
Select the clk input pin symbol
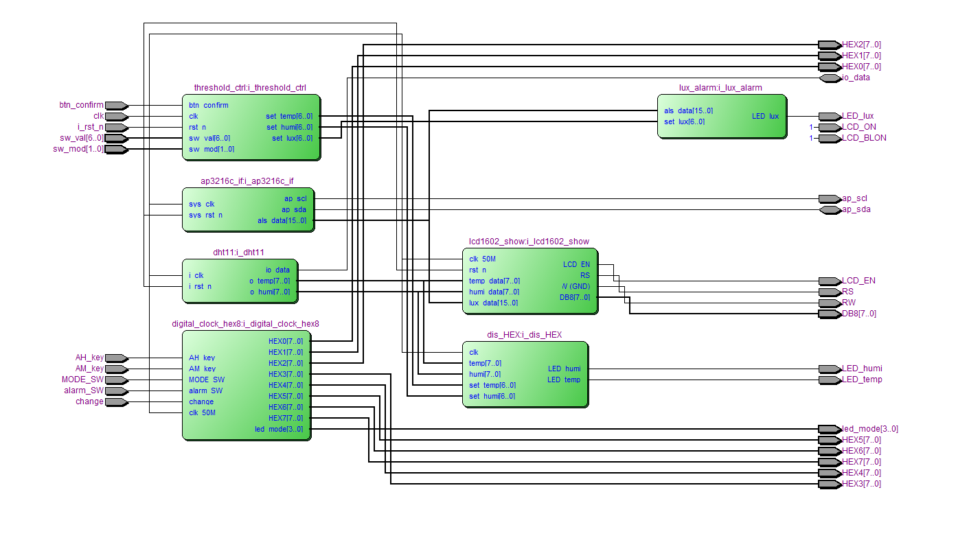[116, 117]
